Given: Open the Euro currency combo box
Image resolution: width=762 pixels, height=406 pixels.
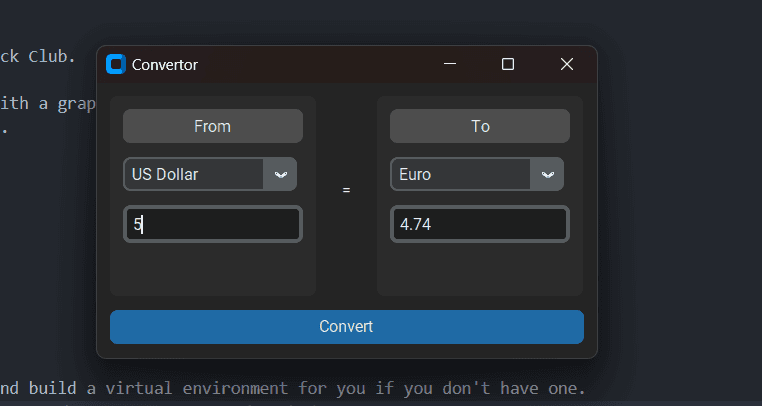Looking at the screenshot, I should tap(461, 174).
